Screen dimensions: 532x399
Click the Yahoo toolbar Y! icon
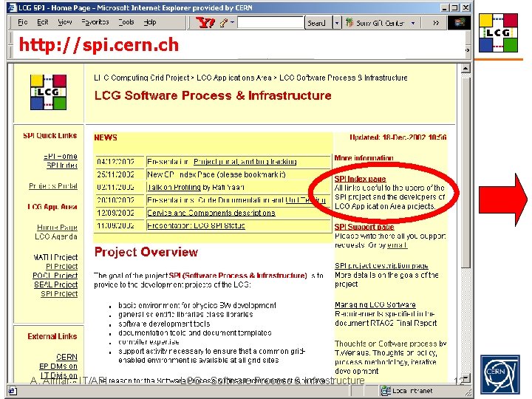(x=205, y=23)
